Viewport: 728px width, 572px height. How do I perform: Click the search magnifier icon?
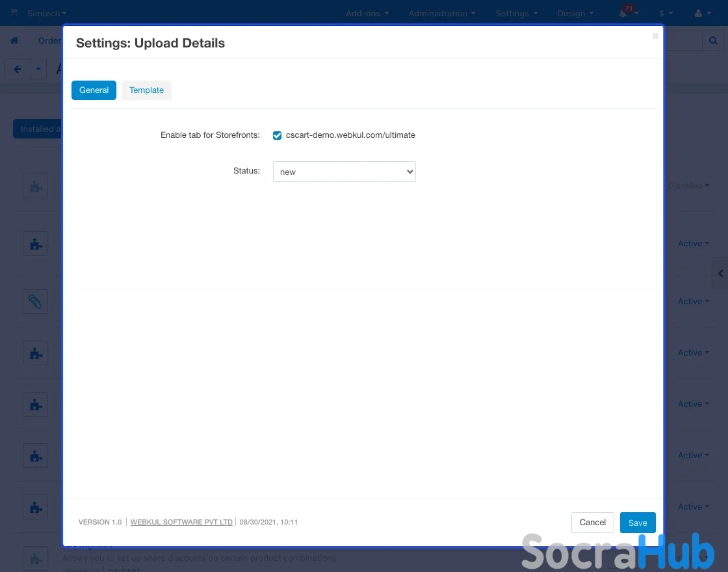coord(713,40)
